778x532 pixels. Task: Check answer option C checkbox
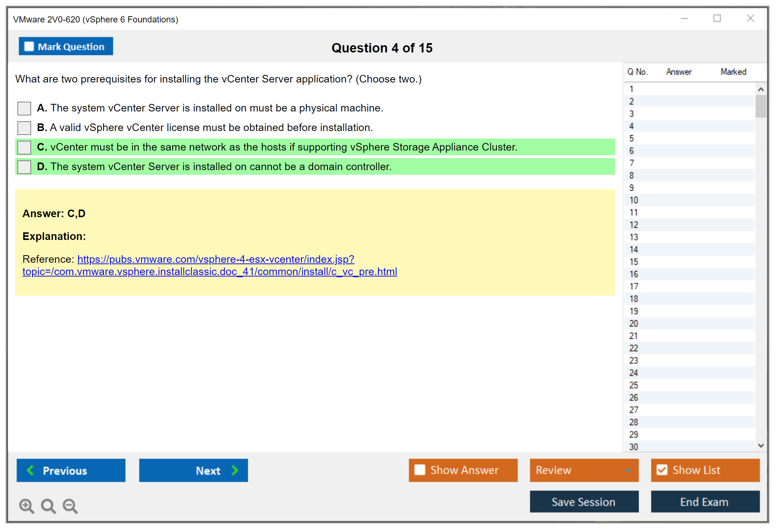pyautogui.click(x=24, y=147)
